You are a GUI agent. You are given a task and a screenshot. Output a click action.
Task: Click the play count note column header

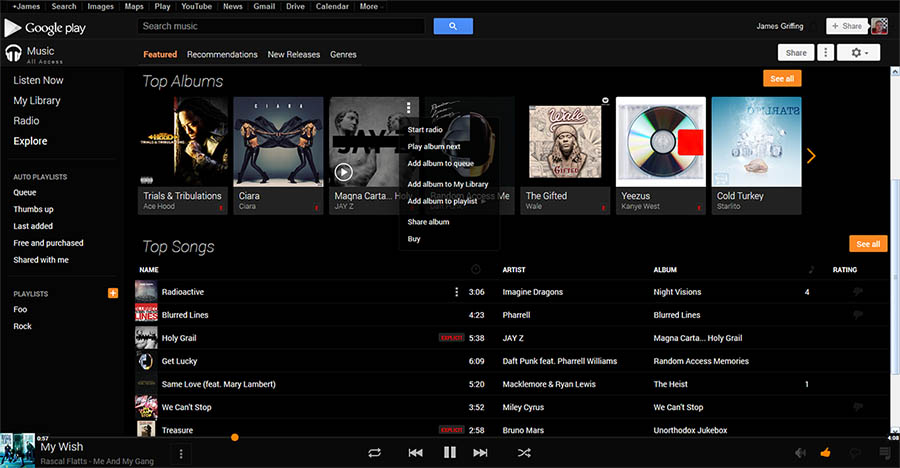tap(811, 269)
